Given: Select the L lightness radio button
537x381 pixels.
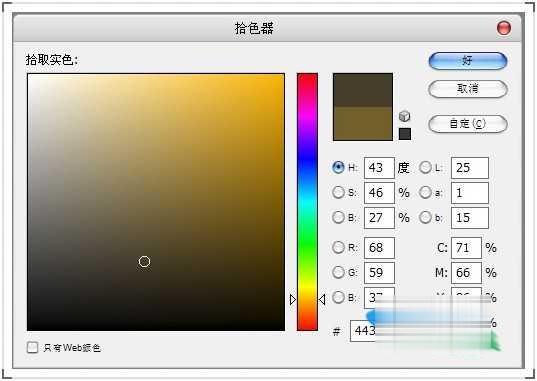Looking at the screenshot, I should 425,168.
